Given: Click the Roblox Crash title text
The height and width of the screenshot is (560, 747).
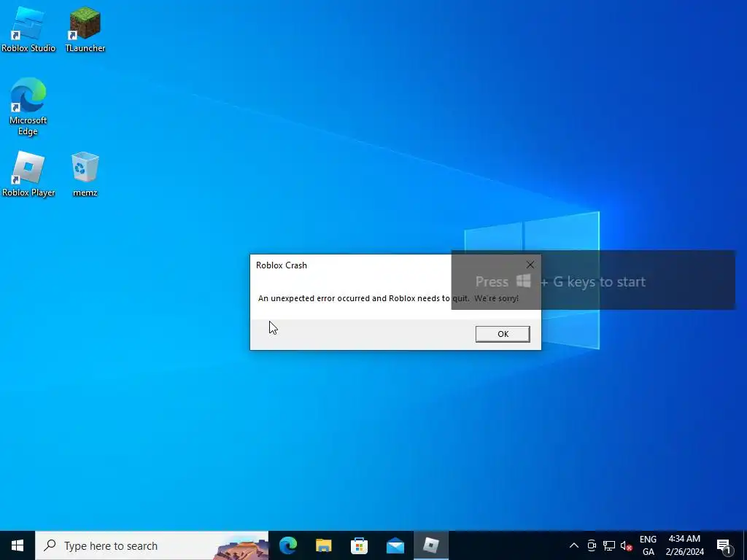Looking at the screenshot, I should [281, 265].
